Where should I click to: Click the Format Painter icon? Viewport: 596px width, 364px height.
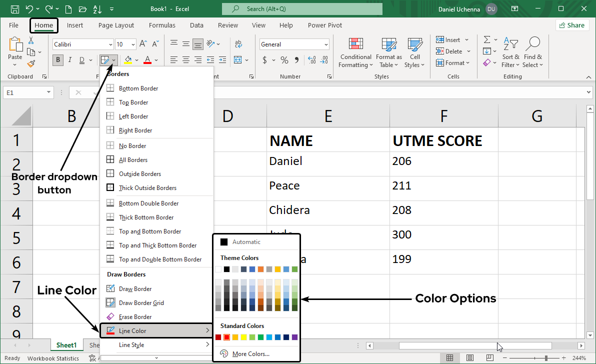(x=31, y=64)
